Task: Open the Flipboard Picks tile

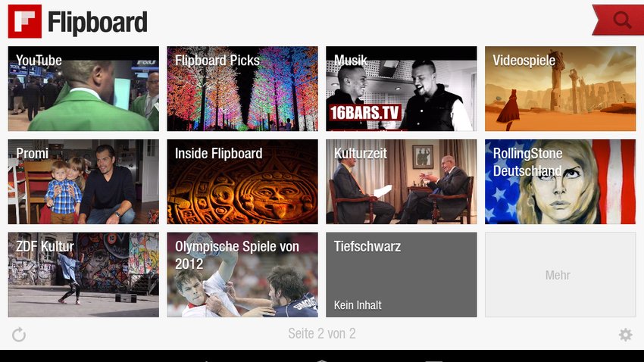Action: [242, 89]
